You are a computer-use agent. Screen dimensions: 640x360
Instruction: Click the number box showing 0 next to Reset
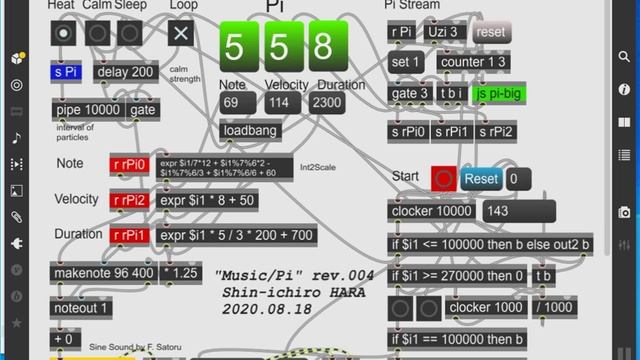pyautogui.click(x=518, y=179)
